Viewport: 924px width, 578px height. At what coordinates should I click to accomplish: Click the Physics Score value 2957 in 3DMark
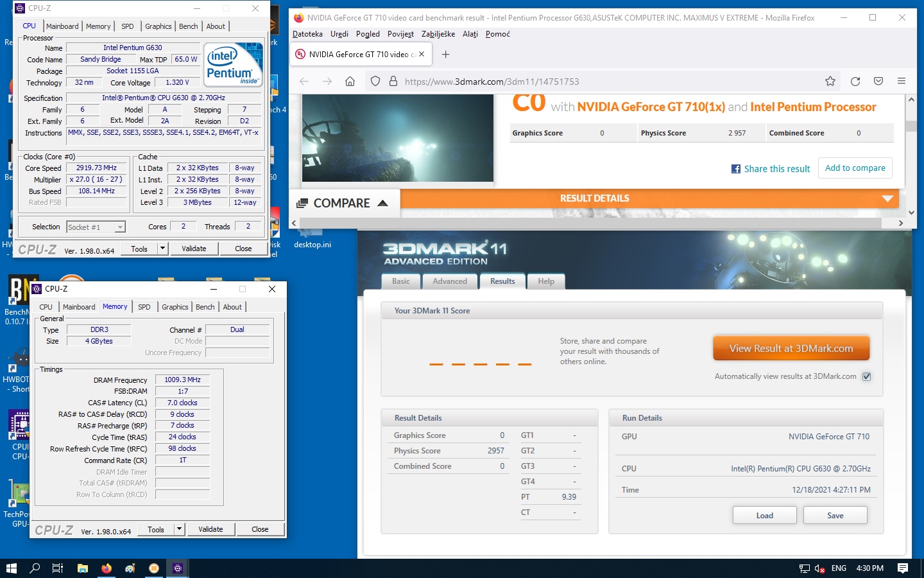pos(495,451)
